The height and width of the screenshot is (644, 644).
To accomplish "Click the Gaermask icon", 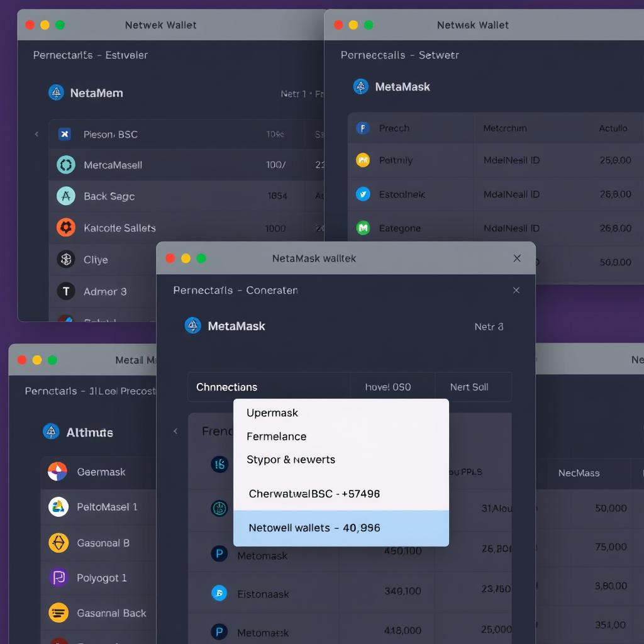I will (x=57, y=471).
